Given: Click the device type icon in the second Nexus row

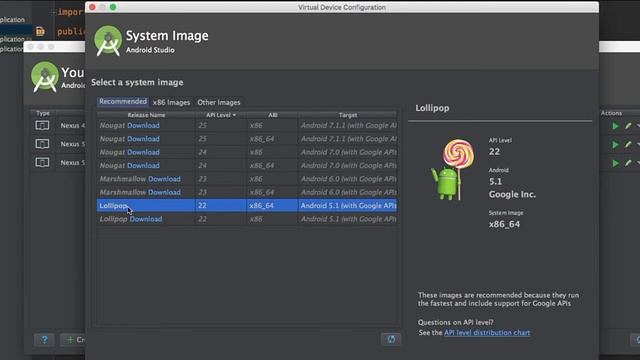Looking at the screenshot, I should pyautogui.click(x=42, y=144).
